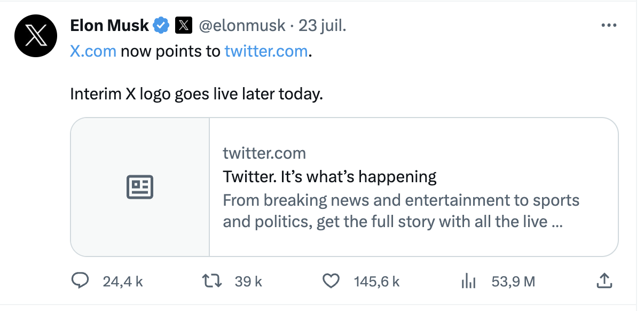Viewport: 644px width, 311px height.
Task: Open the X.com link in tweet
Action: [93, 51]
